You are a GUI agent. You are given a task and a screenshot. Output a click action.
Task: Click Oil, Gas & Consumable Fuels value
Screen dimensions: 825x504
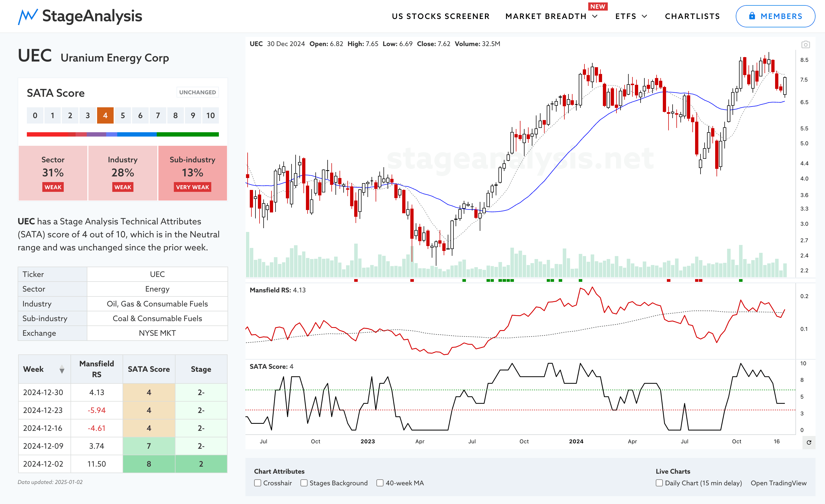coord(157,304)
